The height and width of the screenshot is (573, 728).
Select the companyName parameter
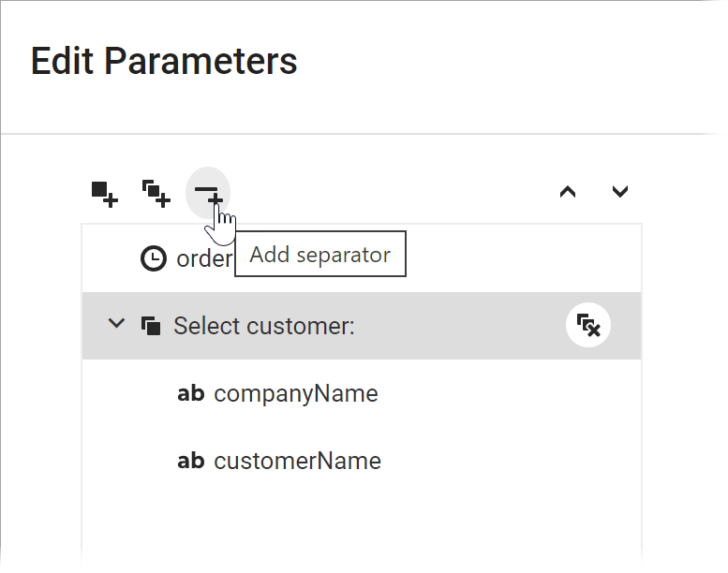[295, 393]
